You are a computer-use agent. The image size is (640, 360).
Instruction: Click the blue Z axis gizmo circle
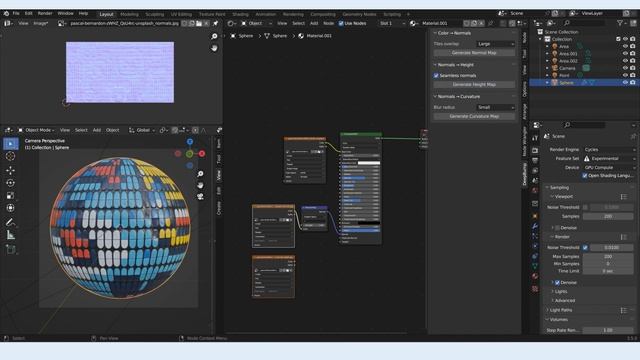point(190,142)
